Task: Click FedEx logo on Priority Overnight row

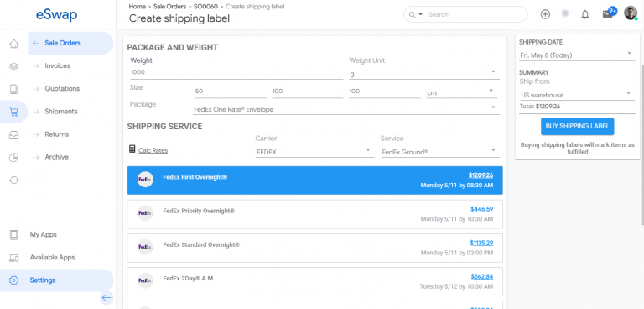Action: click(x=145, y=213)
